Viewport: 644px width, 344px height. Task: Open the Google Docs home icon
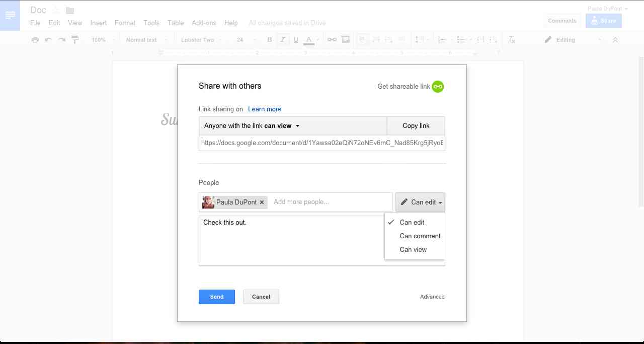(x=10, y=15)
